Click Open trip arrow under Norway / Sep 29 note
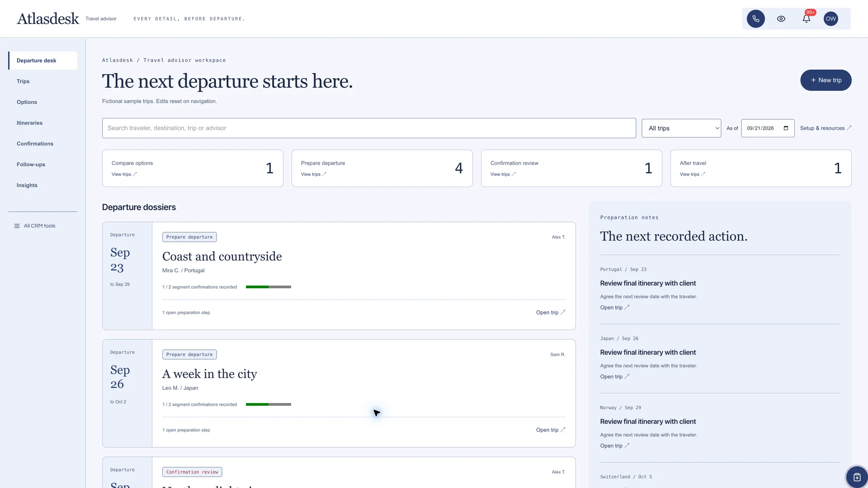The width and height of the screenshot is (868, 488). 627,446
